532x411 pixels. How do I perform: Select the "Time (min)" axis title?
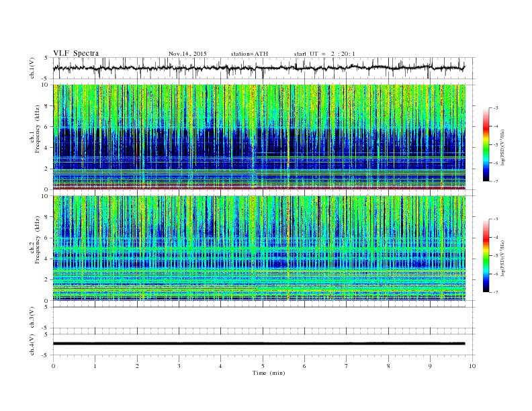coord(269,373)
